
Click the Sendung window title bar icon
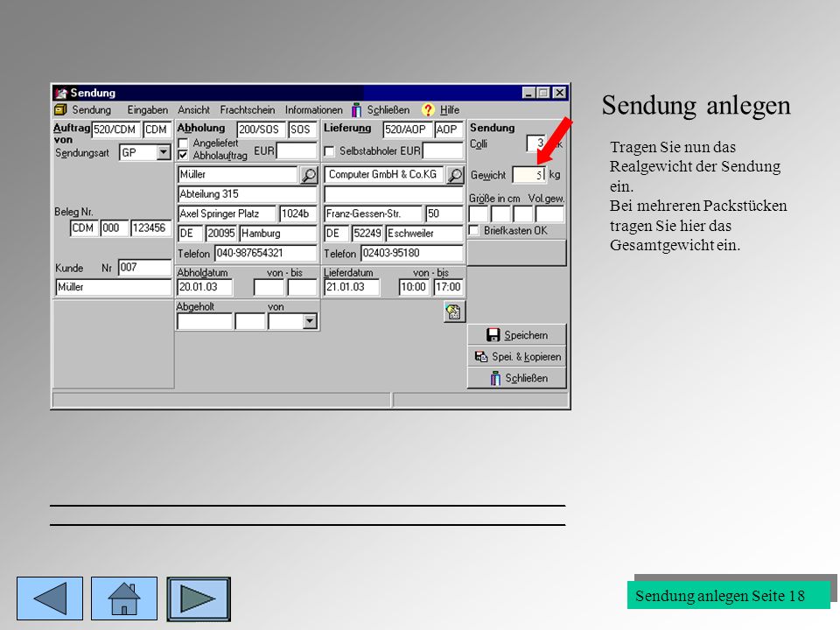(61, 94)
